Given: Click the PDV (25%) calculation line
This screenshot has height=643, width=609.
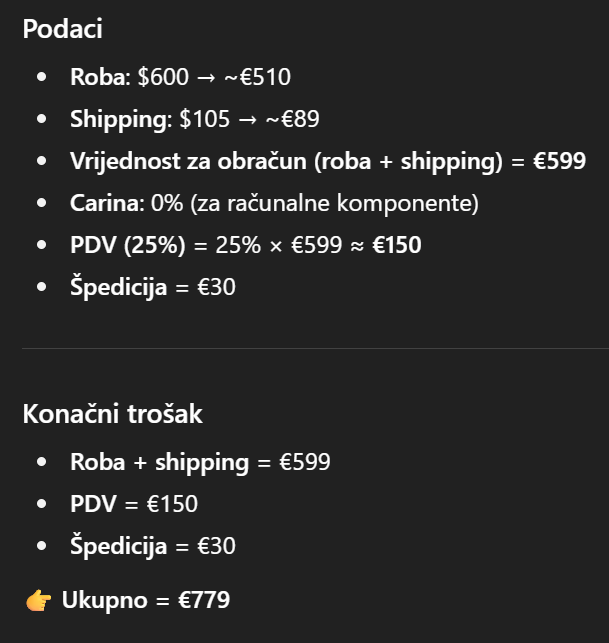Looking at the screenshot, I should (x=246, y=245).
